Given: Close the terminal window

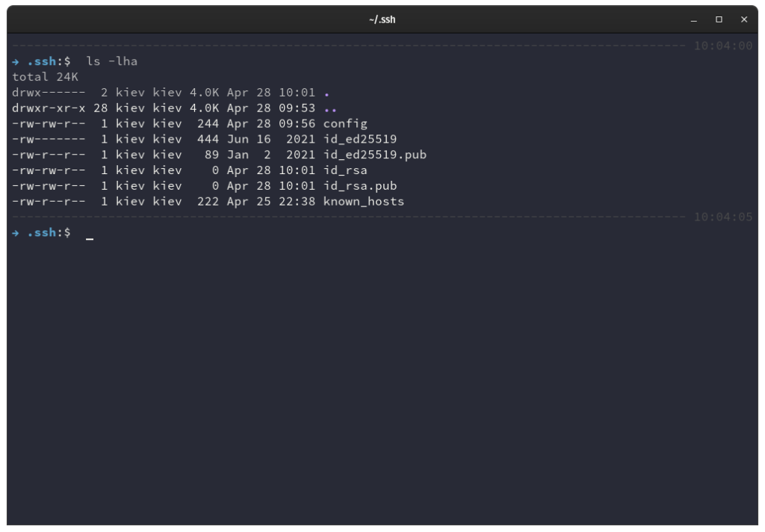Looking at the screenshot, I should pos(744,19).
